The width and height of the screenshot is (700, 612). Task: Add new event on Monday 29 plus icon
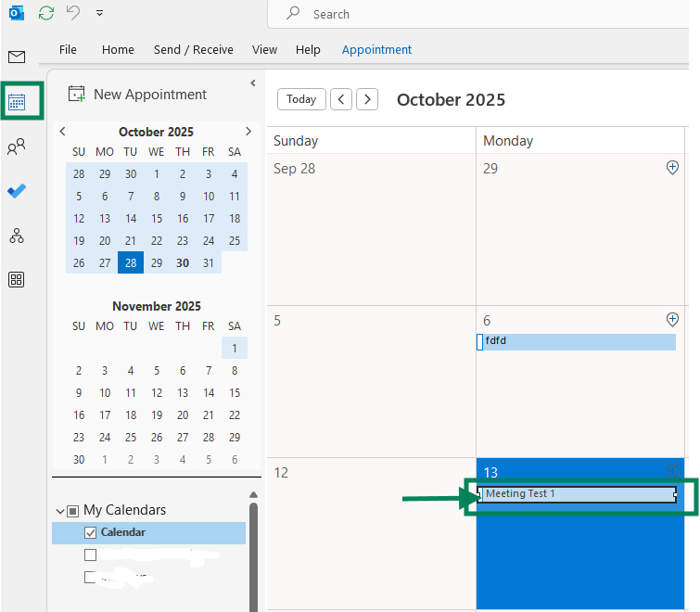(672, 168)
